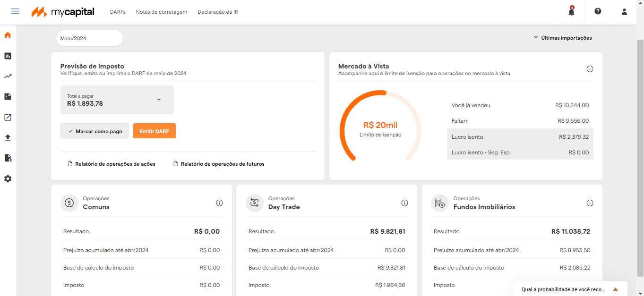Image resolution: width=644 pixels, height=296 pixels.
Task: Open the document with X sidebar icon
Action: pos(8,158)
